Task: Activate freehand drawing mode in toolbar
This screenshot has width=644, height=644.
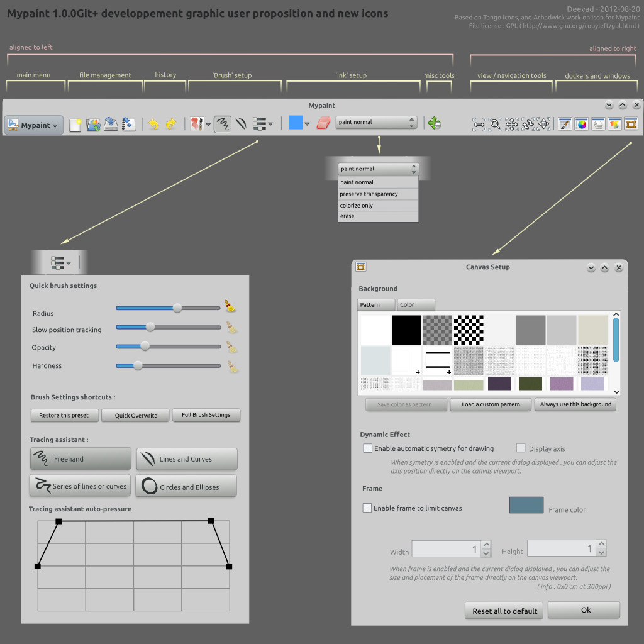Action: 222,124
